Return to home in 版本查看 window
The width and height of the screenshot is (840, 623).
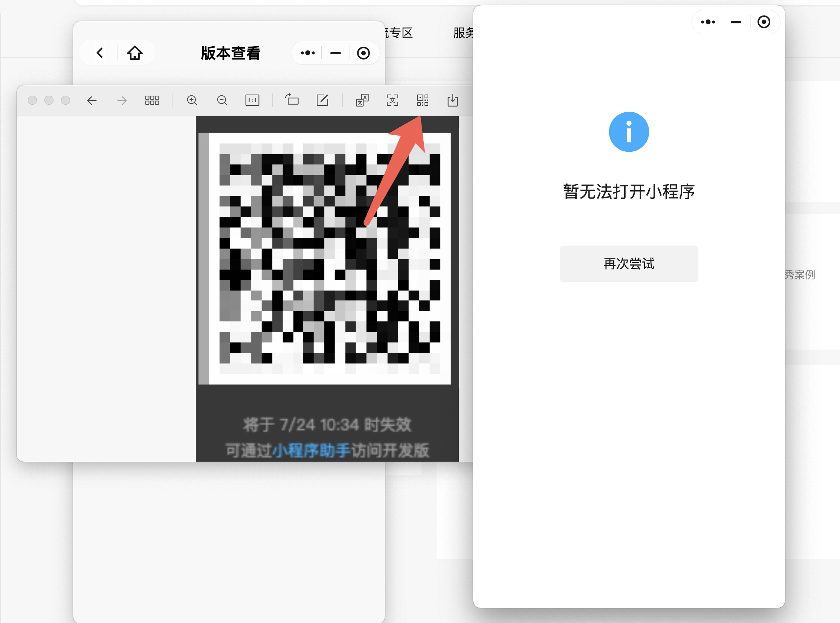point(134,53)
